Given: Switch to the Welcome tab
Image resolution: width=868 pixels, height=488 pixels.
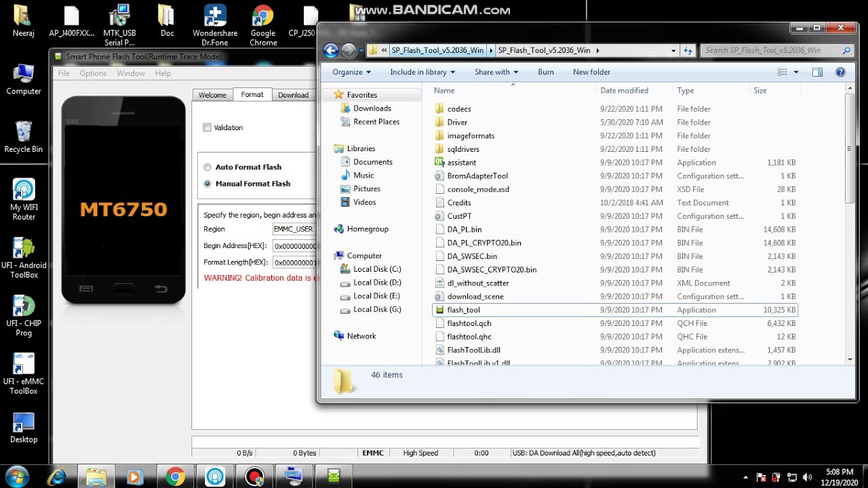Looking at the screenshot, I should pos(212,95).
